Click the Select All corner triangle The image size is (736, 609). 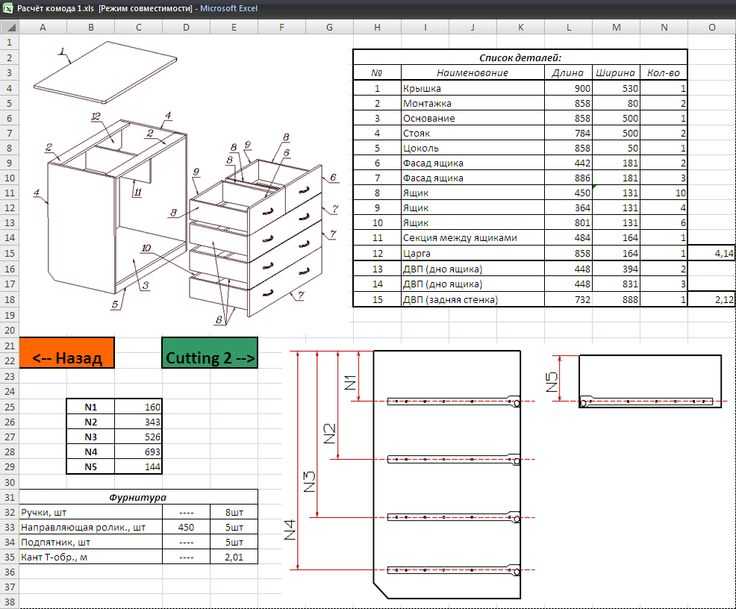pyautogui.click(x=10, y=28)
